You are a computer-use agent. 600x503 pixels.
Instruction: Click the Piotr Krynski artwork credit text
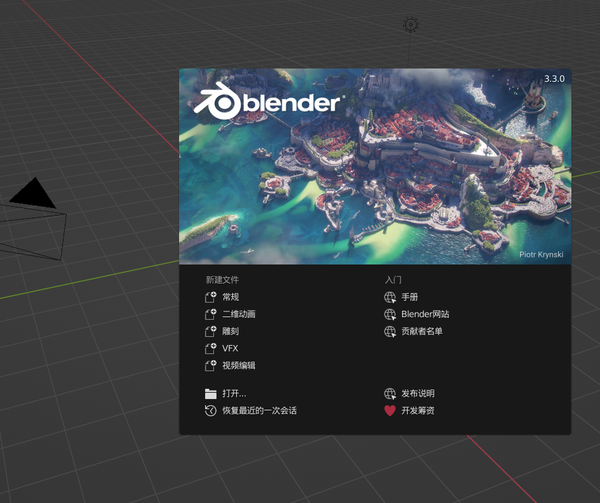tap(541, 255)
